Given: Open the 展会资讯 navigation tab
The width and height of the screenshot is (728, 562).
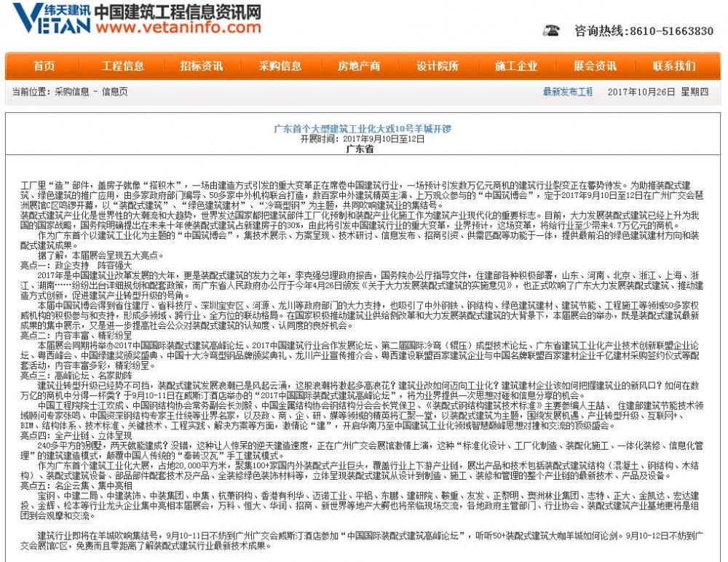Looking at the screenshot, I should (595, 66).
